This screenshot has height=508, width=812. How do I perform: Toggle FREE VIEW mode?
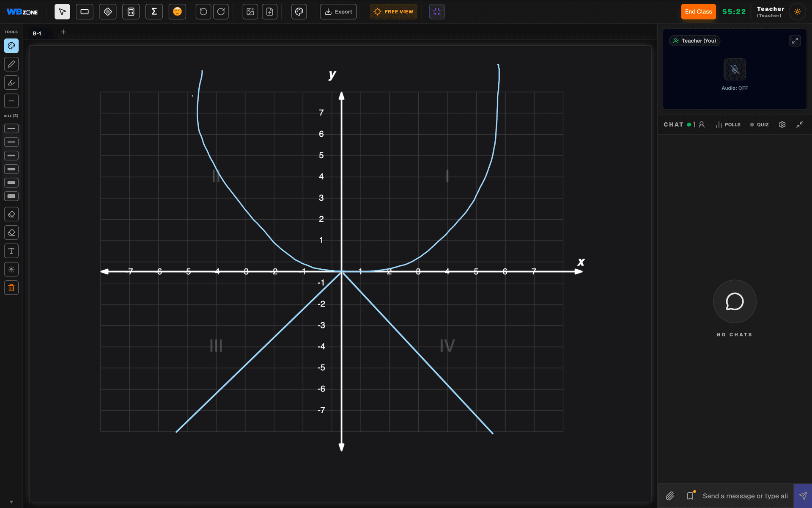[393, 11]
